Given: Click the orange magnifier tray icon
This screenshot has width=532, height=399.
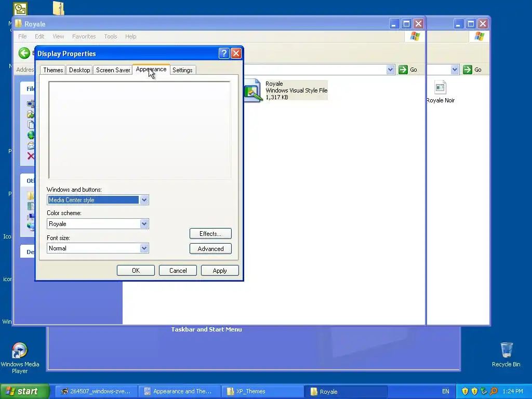Looking at the screenshot, I should pyautogui.click(x=494, y=391).
